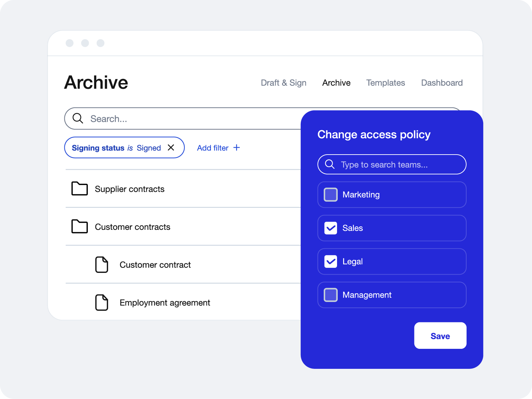Uncheck the Legal team checkbox

pos(331,261)
